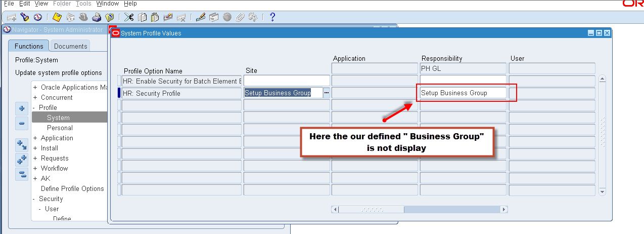
Task: Click the Cut scissors icon
Action: (129, 17)
